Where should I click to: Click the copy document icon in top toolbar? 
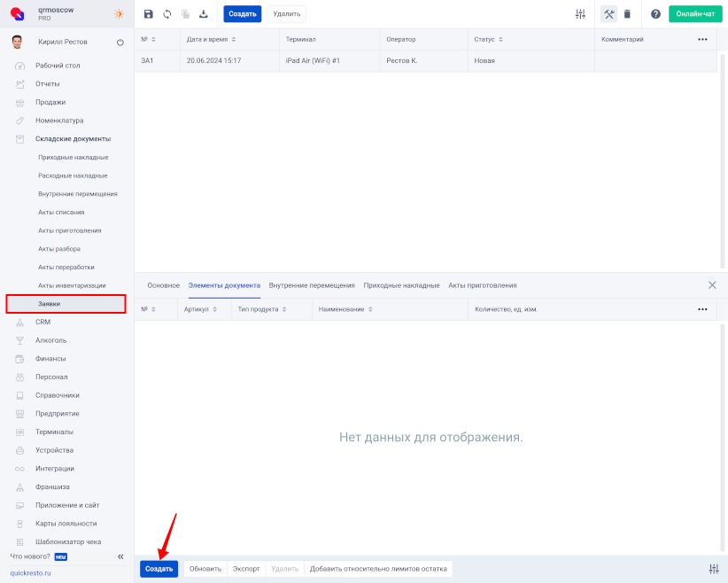click(185, 14)
